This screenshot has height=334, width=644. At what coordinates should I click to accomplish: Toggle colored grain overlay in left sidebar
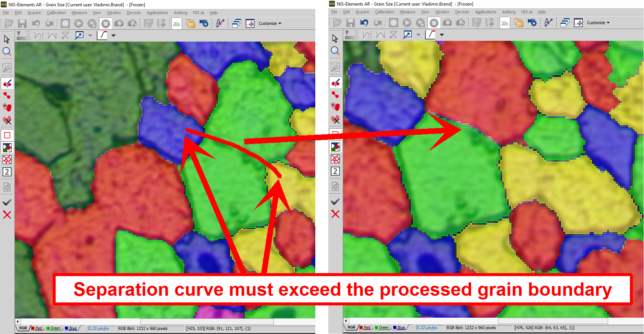7,148
